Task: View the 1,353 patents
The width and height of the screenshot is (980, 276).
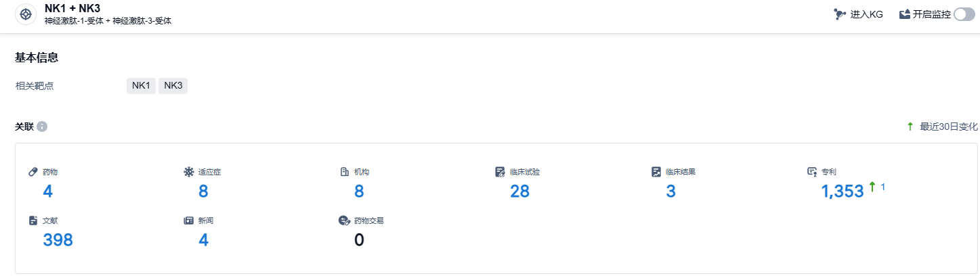Action: [x=842, y=191]
